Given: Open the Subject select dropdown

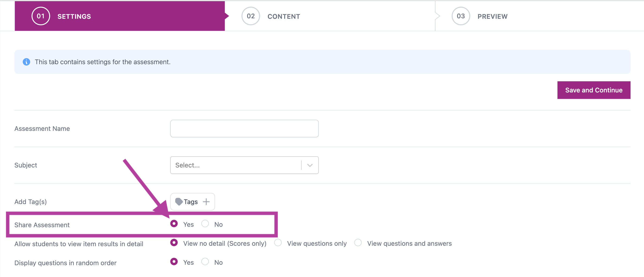Looking at the screenshot, I should [244, 165].
